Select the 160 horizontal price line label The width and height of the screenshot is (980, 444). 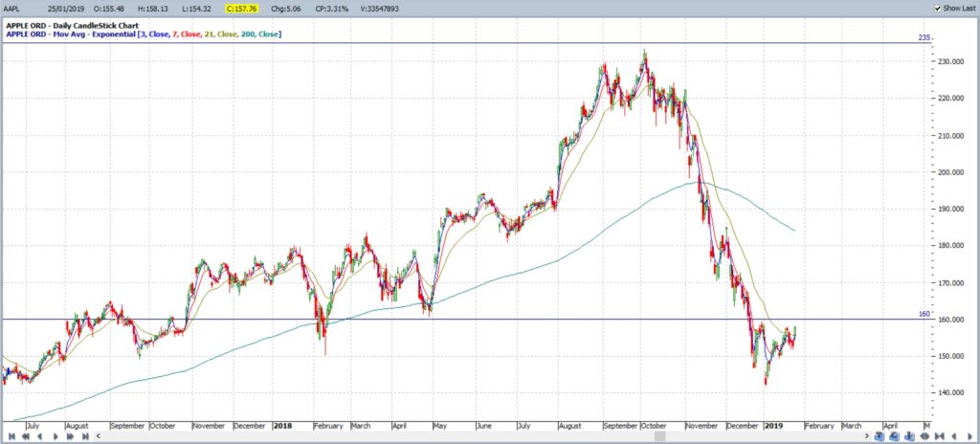click(925, 315)
